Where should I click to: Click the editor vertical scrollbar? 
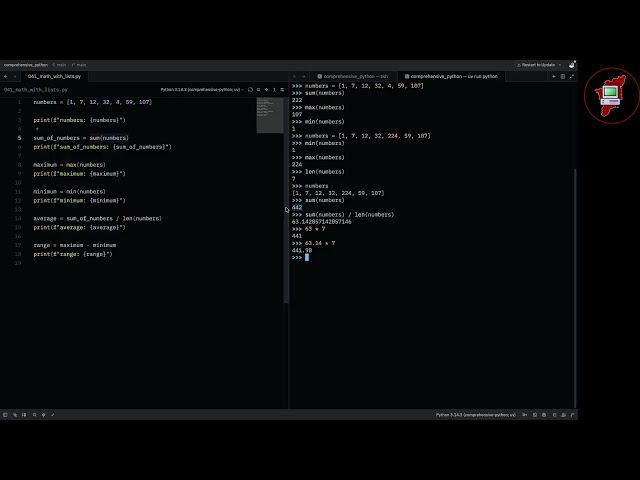[286, 200]
